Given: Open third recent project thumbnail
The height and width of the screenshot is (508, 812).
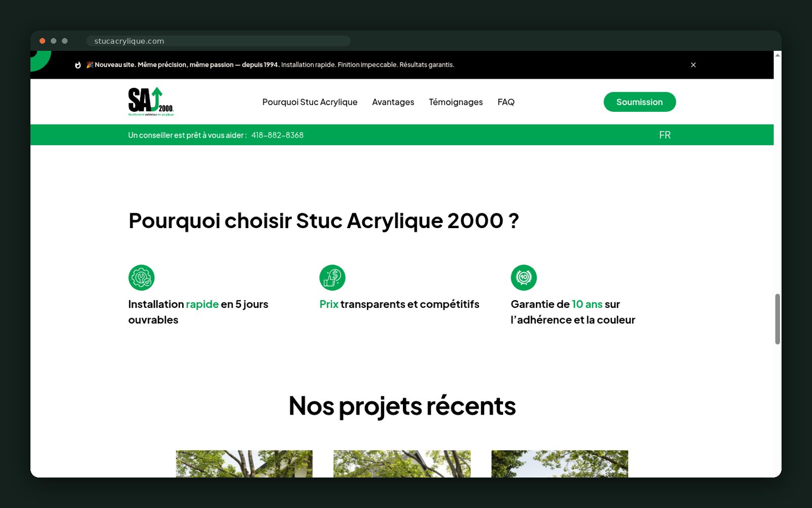Looking at the screenshot, I should coord(560,464).
